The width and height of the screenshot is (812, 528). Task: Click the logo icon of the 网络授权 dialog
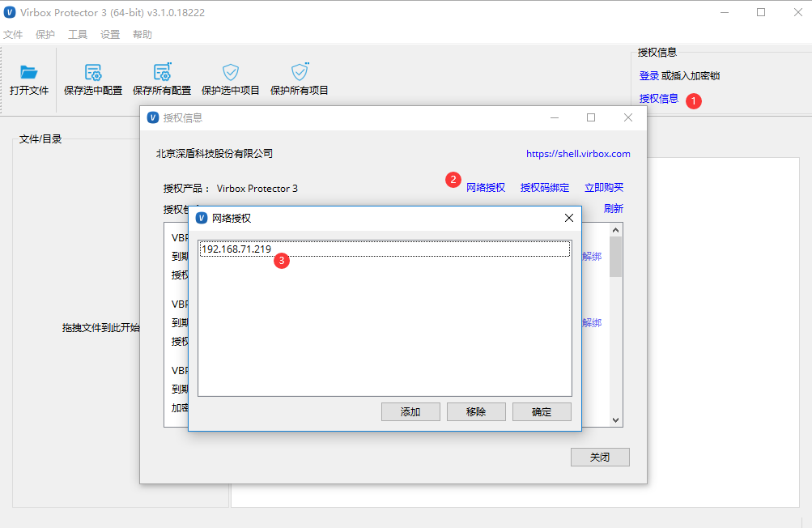202,218
